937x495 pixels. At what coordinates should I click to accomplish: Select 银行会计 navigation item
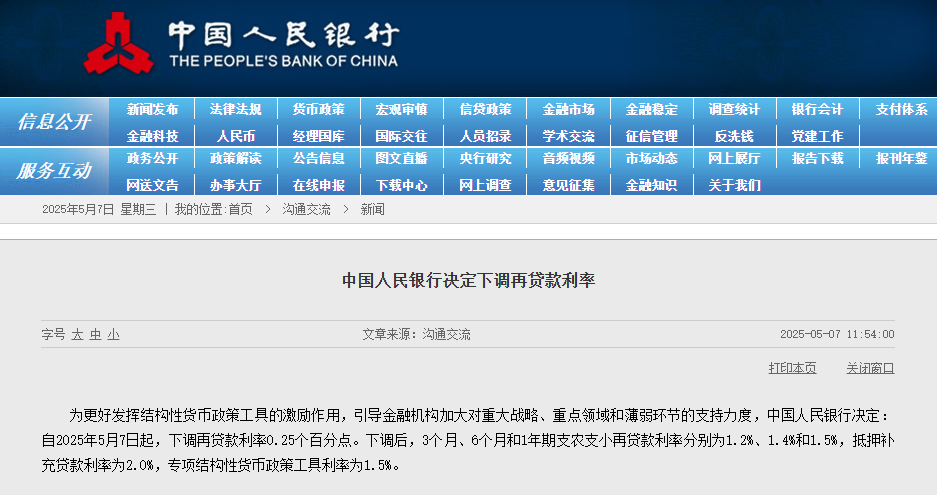(x=817, y=109)
